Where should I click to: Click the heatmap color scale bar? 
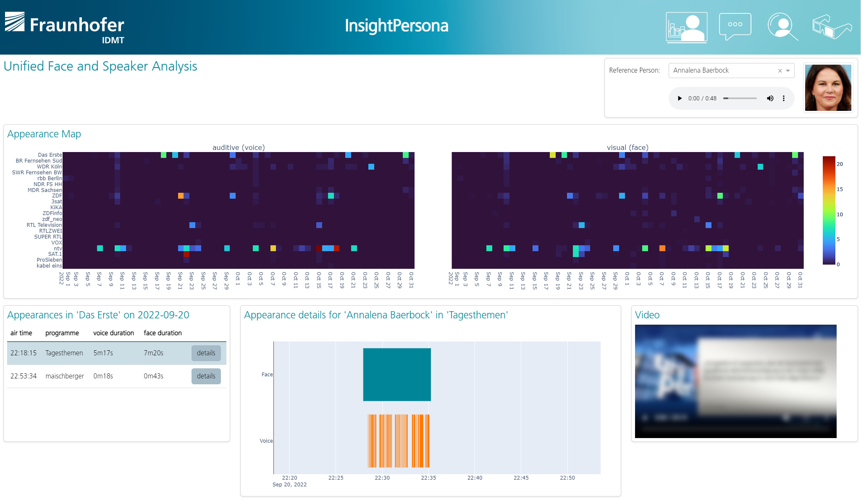pyautogui.click(x=829, y=210)
